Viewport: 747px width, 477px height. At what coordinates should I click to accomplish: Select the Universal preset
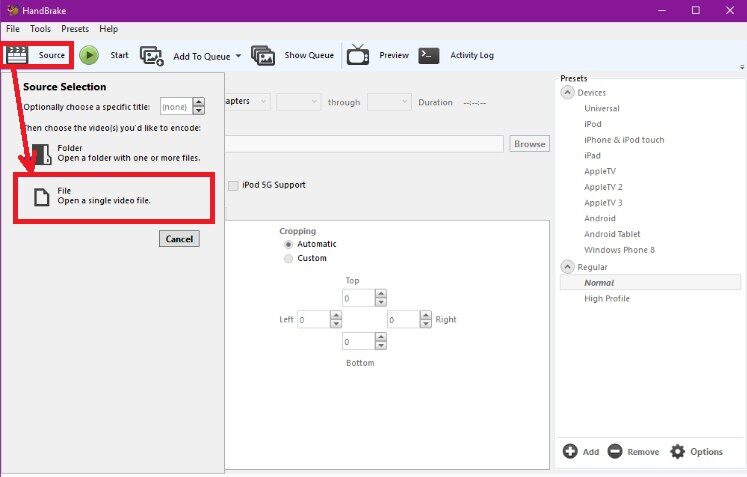tap(602, 108)
